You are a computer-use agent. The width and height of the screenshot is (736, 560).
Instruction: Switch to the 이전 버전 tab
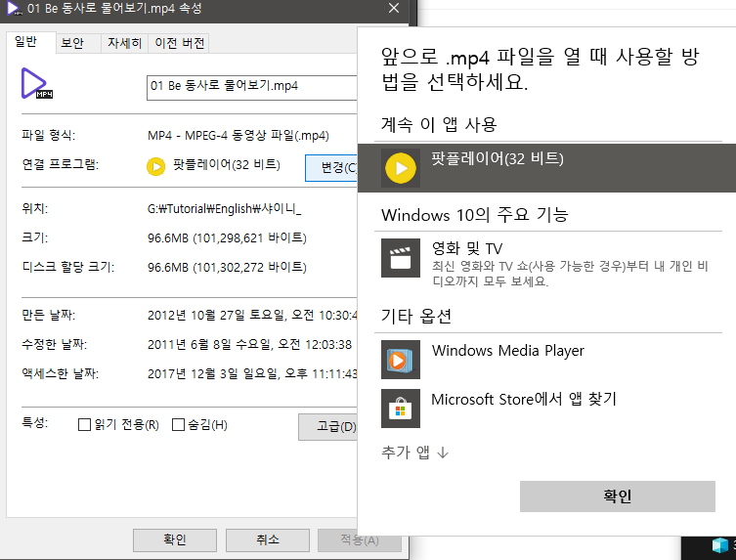click(x=179, y=43)
